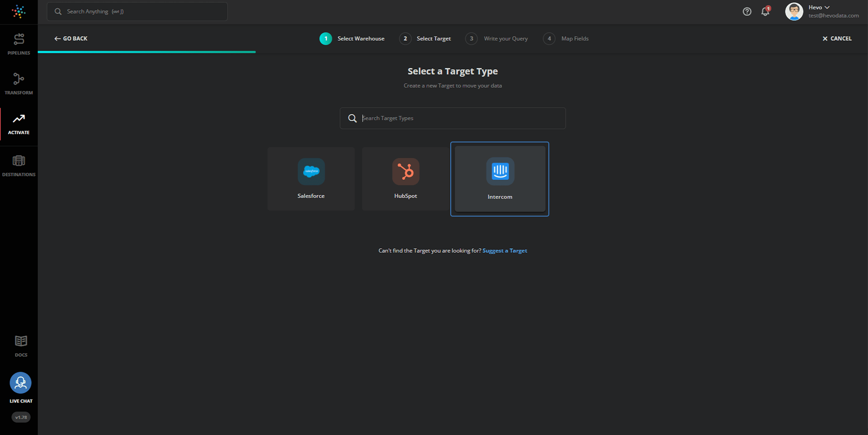Open the help question mark icon
Image resolution: width=868 pixels, height=435 pixels.
tap(747, 12)
